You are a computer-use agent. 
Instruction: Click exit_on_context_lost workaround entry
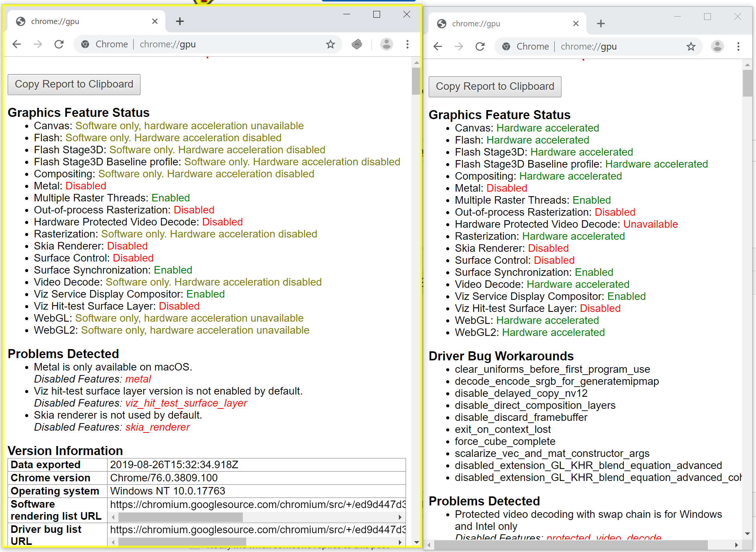503,430
